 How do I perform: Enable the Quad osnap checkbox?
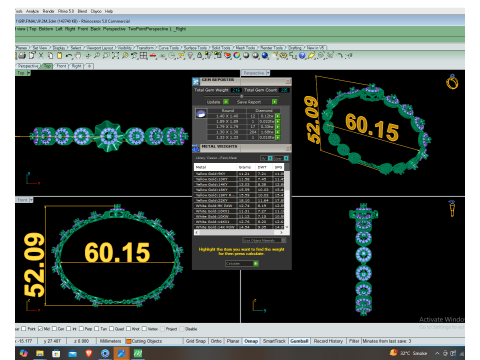tap(111, 329)
